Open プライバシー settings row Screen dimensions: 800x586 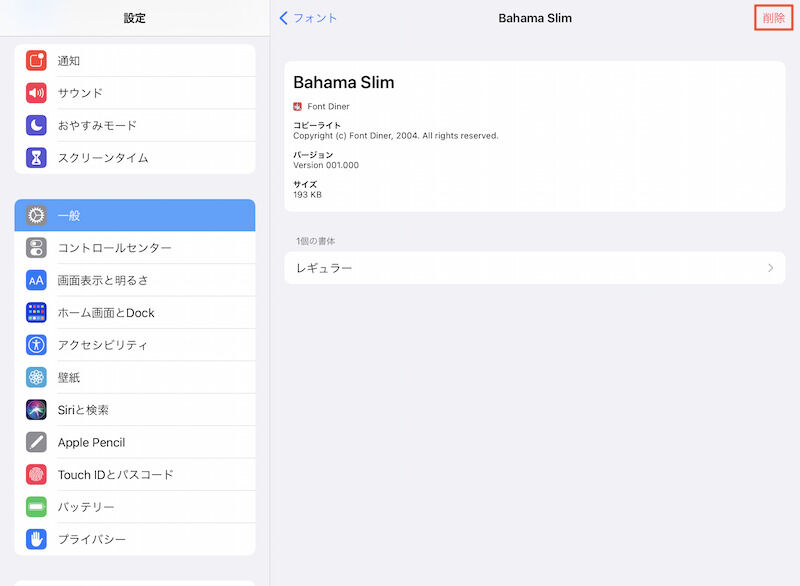135,539
